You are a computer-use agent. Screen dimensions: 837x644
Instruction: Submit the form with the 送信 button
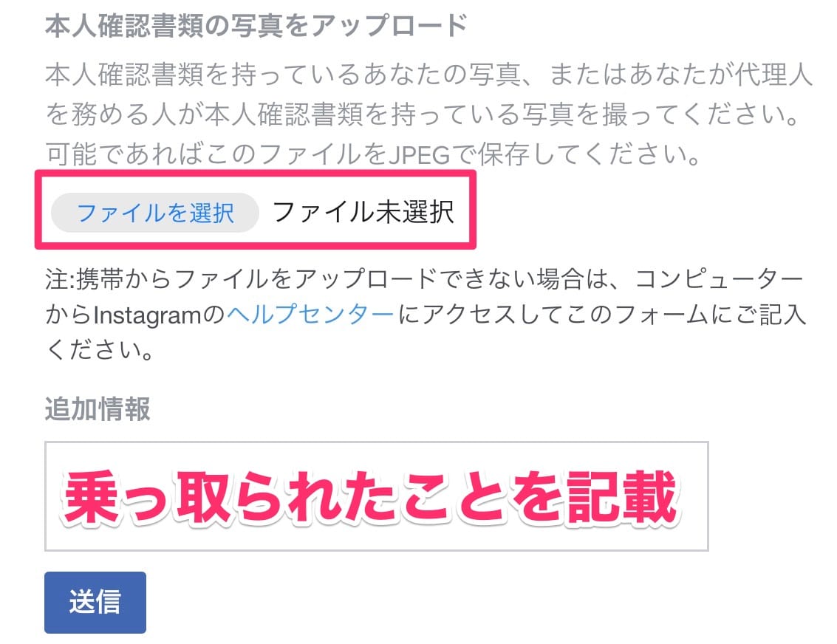pos(95,603)
